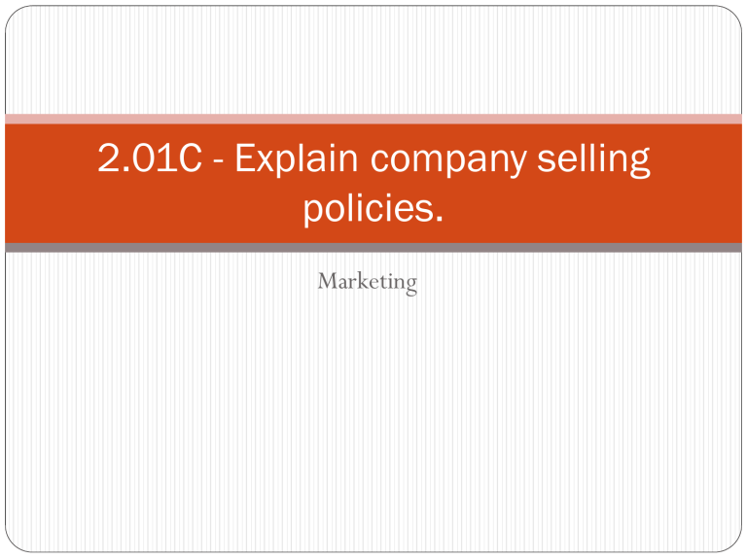This screenshot has height=560, width=747.
Task: Click the period after "policies"
Action: click(x=440, y=220)
